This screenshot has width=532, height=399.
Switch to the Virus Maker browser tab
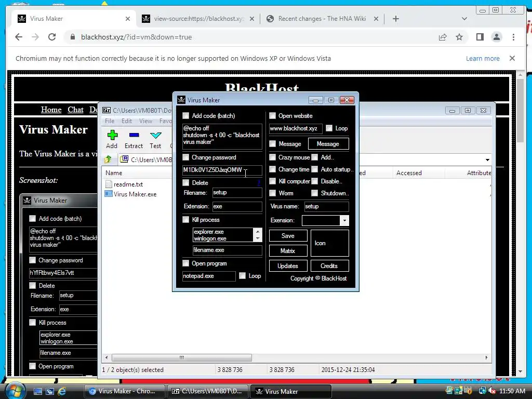click(x=73, y=19)
